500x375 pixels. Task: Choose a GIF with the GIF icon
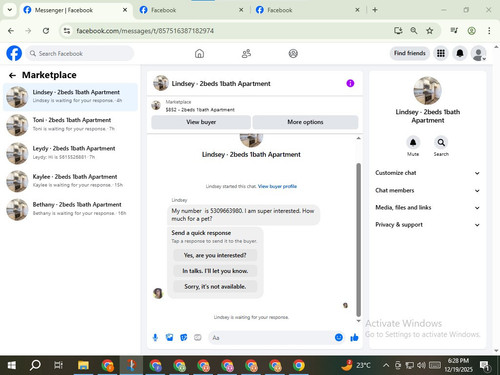[198, 338]
